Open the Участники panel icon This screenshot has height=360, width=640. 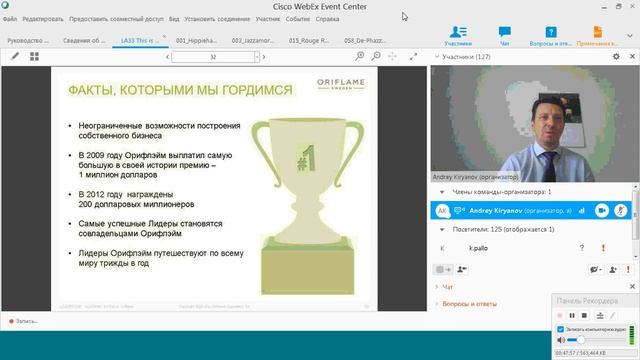coord(458,36)
